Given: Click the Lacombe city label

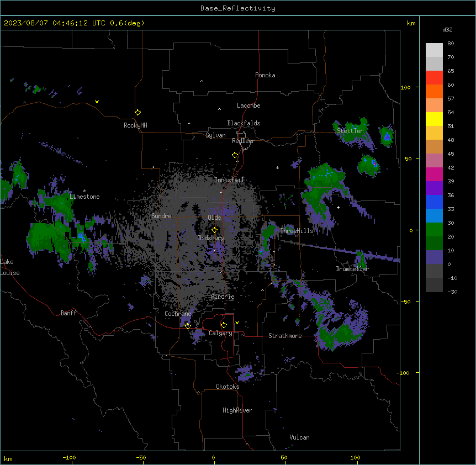Looking at the screenshot, I should [x=248, y=105].
